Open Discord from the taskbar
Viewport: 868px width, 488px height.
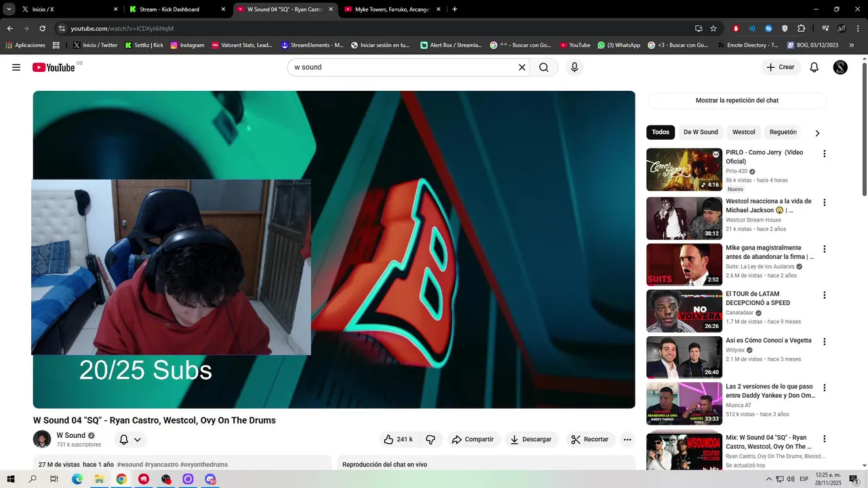click(210, 479)
